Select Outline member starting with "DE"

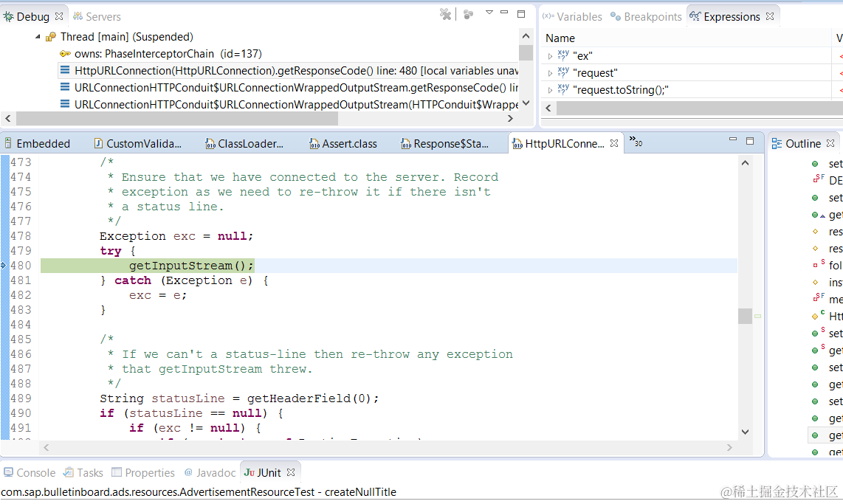[827, 181]
